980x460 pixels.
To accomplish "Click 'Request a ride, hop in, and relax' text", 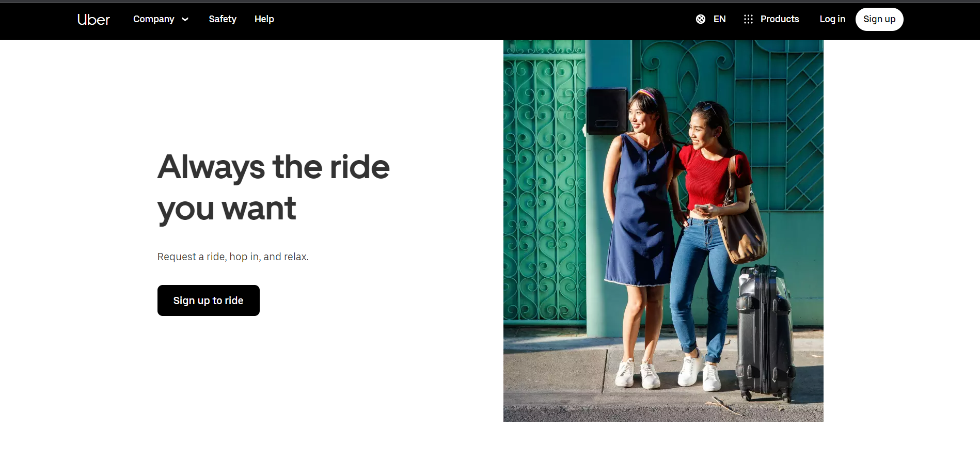I will pyautogui.click(x=233, y=257).
